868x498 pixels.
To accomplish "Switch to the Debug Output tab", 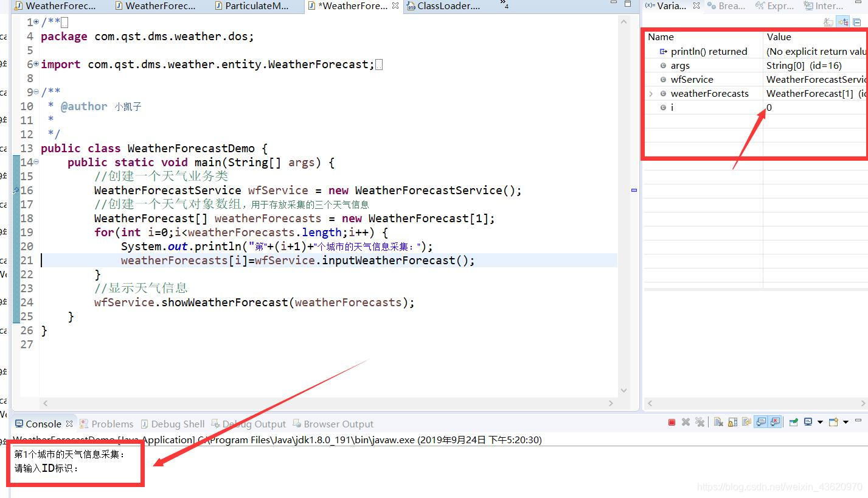I will click(248, 424).
